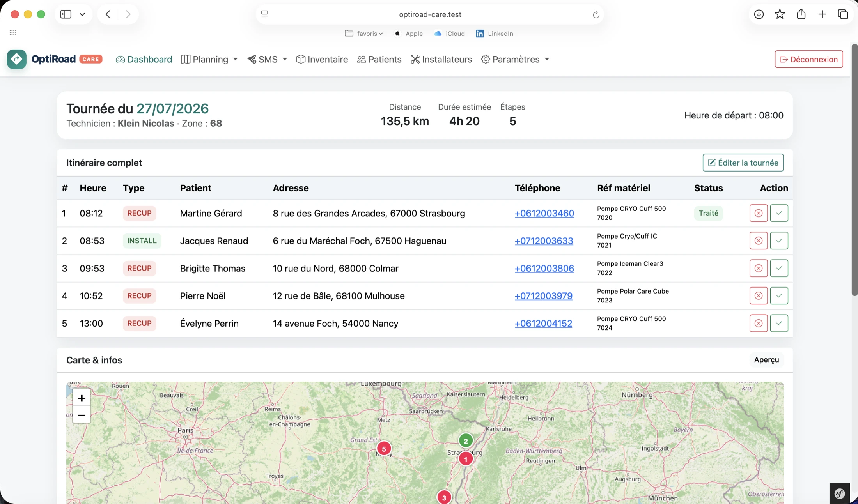The height and width of the screenshot is (504, 858).
Task: Call phone number +0612003806
Action: [x=544, y=268]
